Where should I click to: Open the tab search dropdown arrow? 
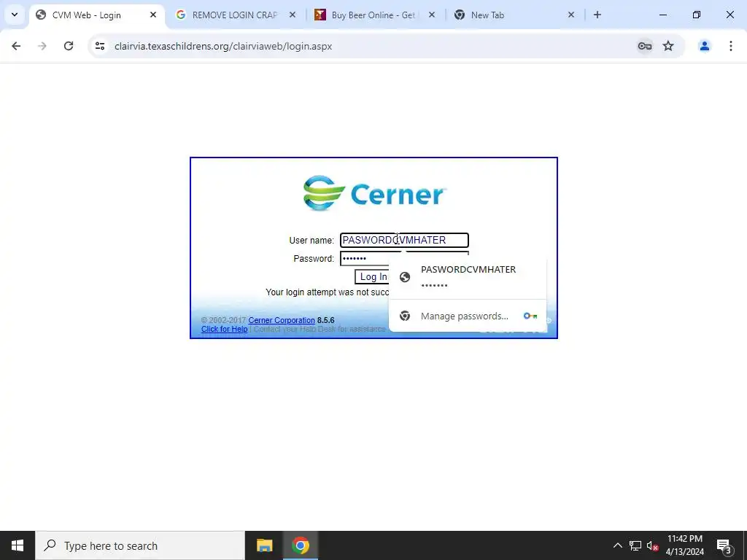[15, 15]
